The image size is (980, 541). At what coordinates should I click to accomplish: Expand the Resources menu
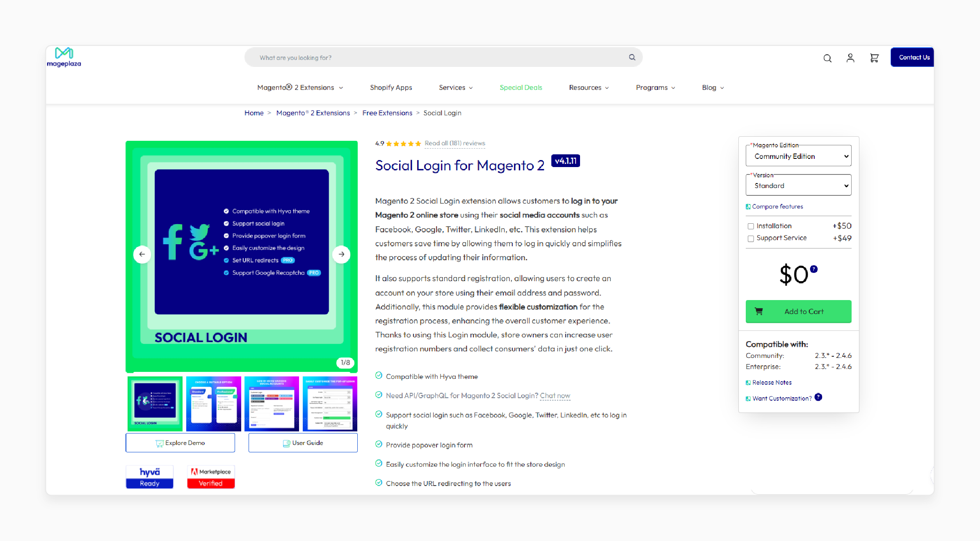coord(589,87)
